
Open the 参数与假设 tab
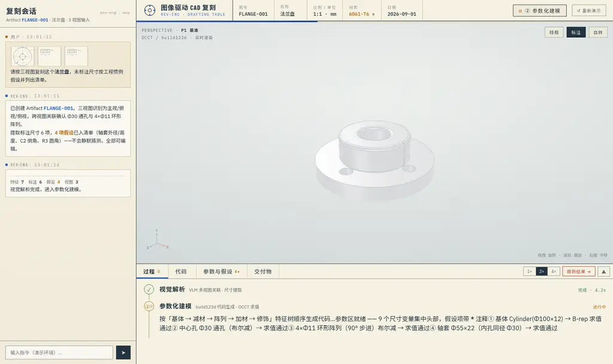221,271
